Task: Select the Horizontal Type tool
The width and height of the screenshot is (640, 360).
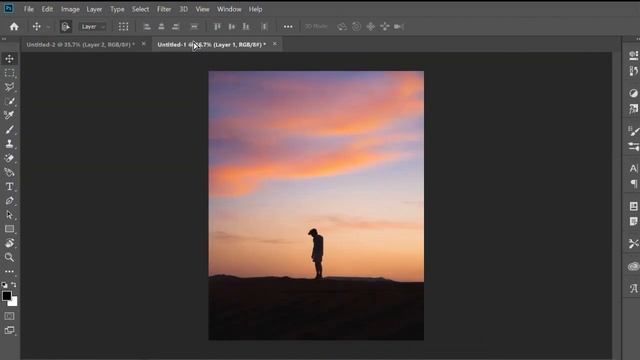Action: click(x=9, y=187)
